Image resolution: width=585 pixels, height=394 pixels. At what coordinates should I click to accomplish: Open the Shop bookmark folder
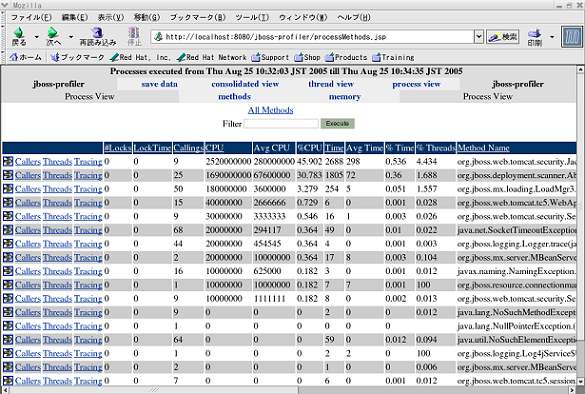tap(307, 57)
